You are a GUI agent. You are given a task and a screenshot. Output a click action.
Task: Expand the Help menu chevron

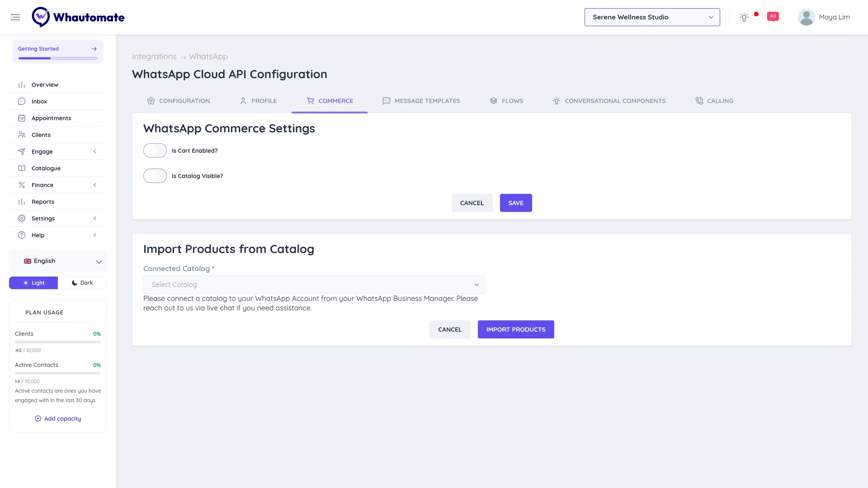(x=95, y=235)
